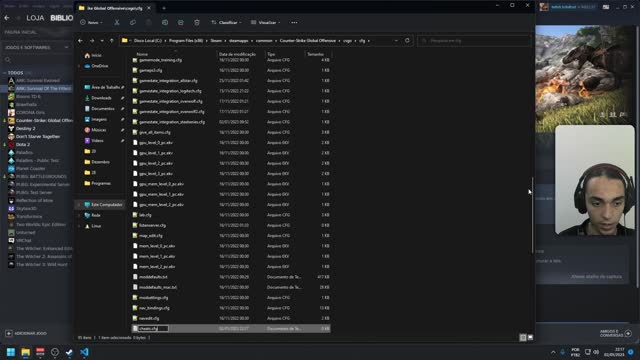Select the lab.cfg file
This screenshot has height=360, width=640.
click(145, 215)
